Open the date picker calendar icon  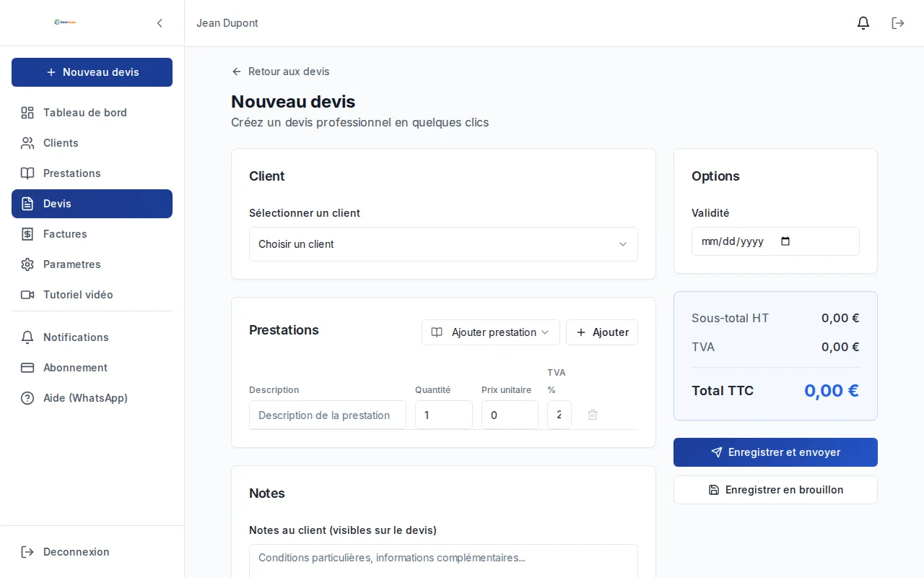point(786,241)
